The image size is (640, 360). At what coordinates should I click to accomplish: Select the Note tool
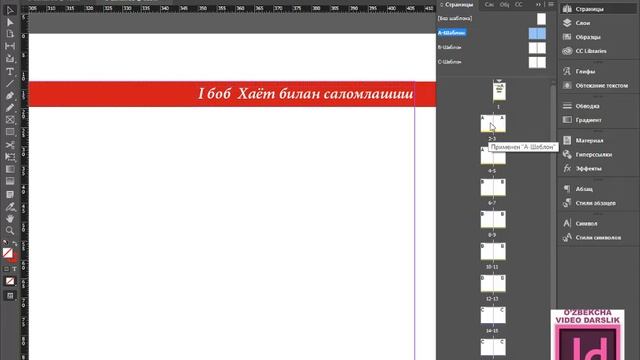click(10, 194)
